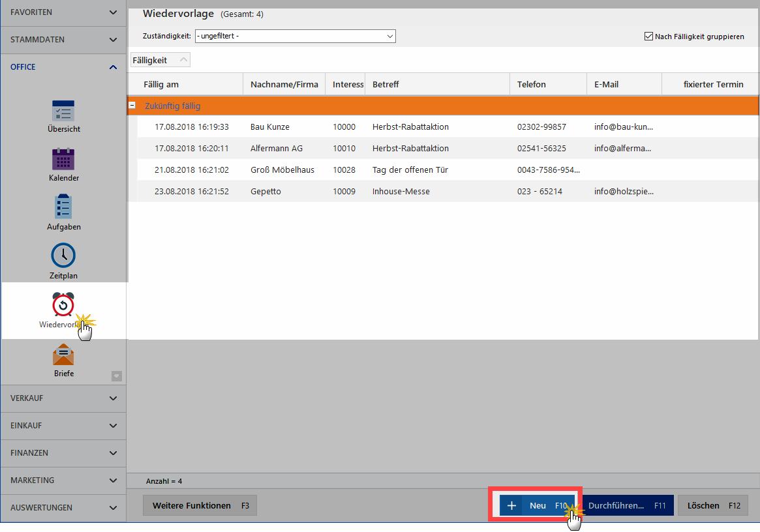The image size is (760, 532).
Task: Sort by Interess column header
Action: coord(345,84)
